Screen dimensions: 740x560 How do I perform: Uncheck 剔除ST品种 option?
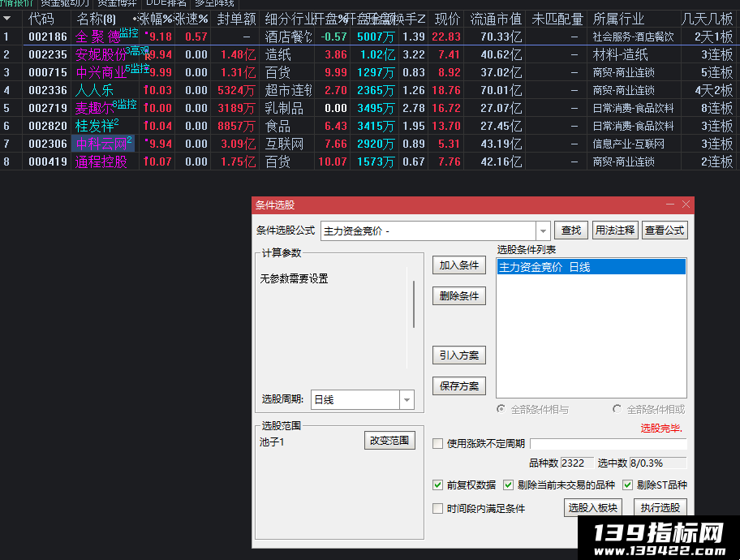[628, 485]
